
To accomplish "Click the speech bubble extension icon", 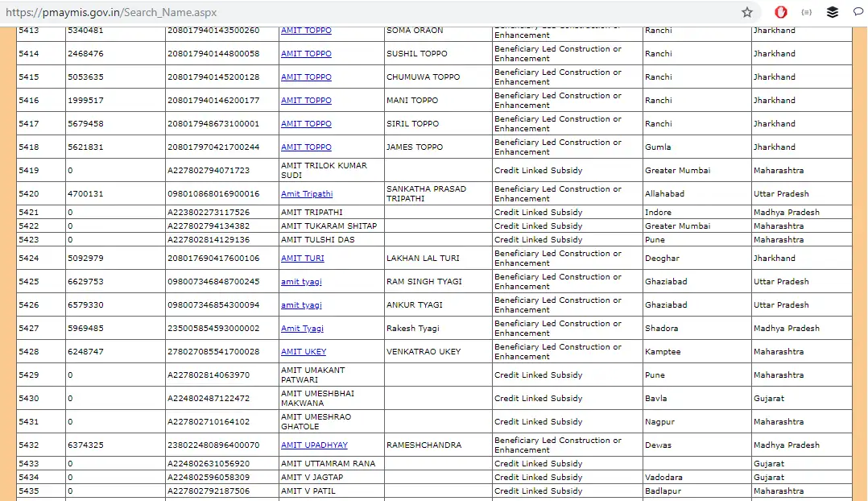I will pos(858,12).
